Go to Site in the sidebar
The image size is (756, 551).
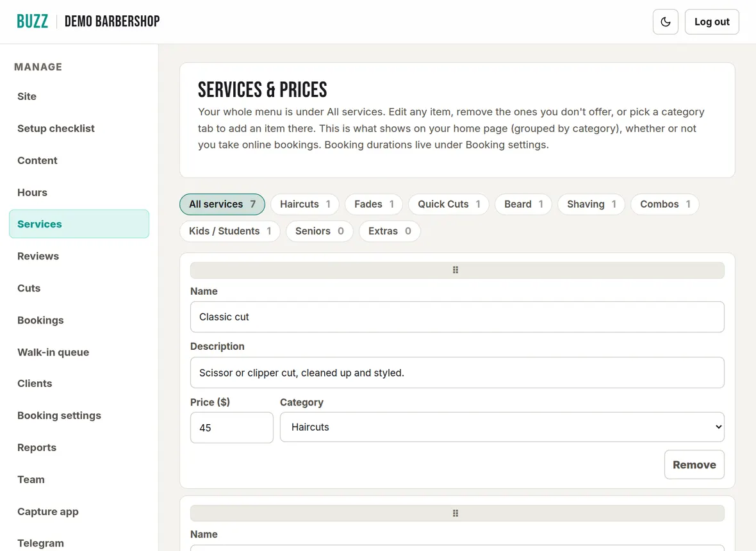pyautogui.click(x=79, y=96)
